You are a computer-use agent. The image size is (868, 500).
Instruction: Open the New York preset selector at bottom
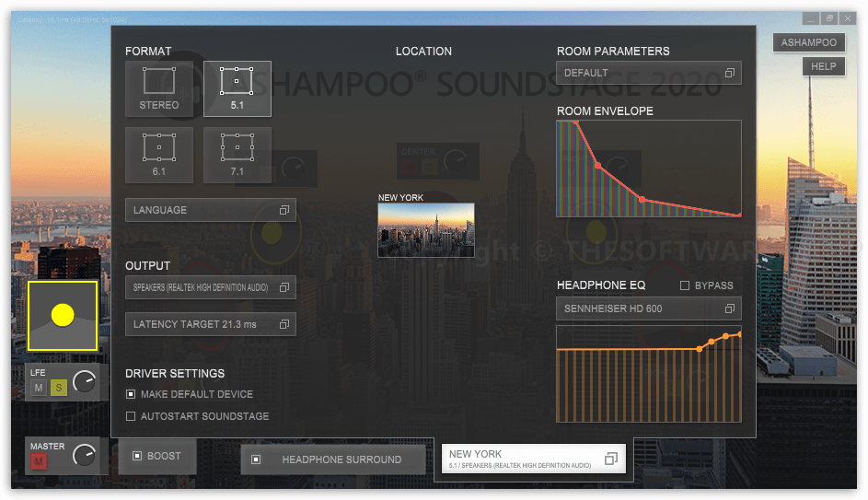[x=534, y=459]
